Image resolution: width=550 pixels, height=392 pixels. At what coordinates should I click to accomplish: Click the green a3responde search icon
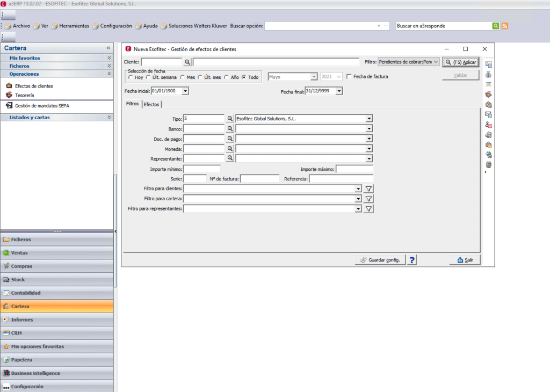(496, 26)
